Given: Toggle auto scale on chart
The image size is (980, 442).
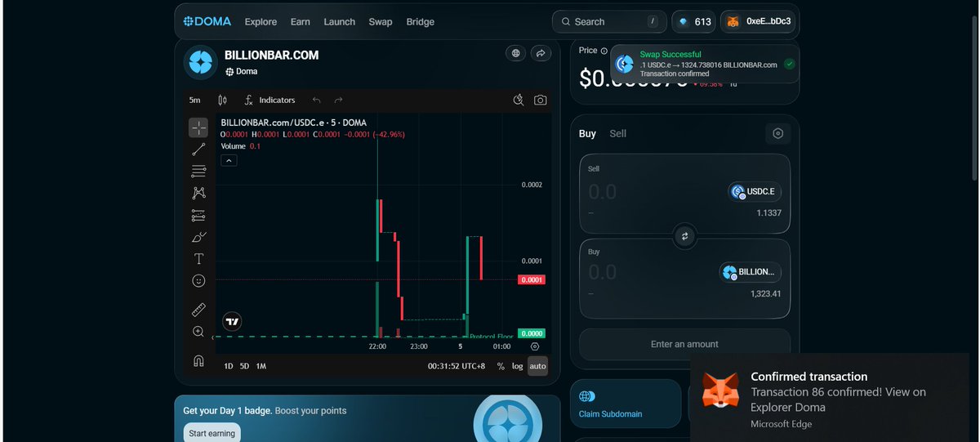Looking at the screenshot, I should [537, 366].
